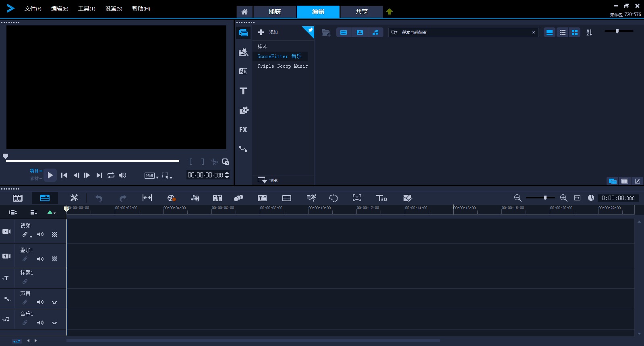Open the 工具 tools menu
Screen dimensions: 644x346
[87, 8]
